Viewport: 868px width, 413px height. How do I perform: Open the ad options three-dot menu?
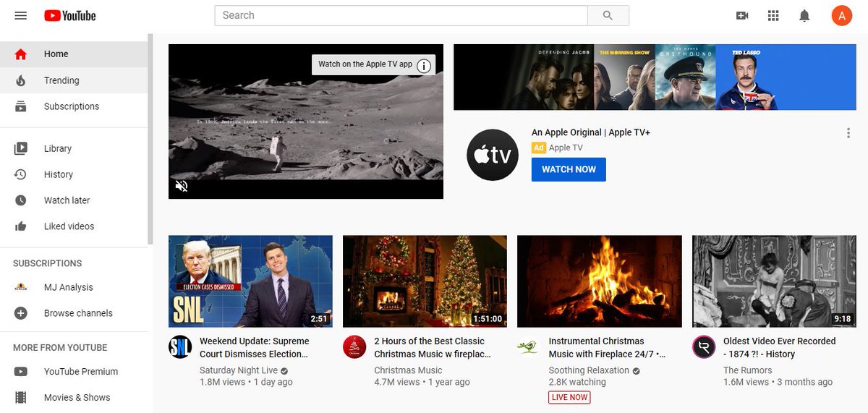click(x=848, y=132)
